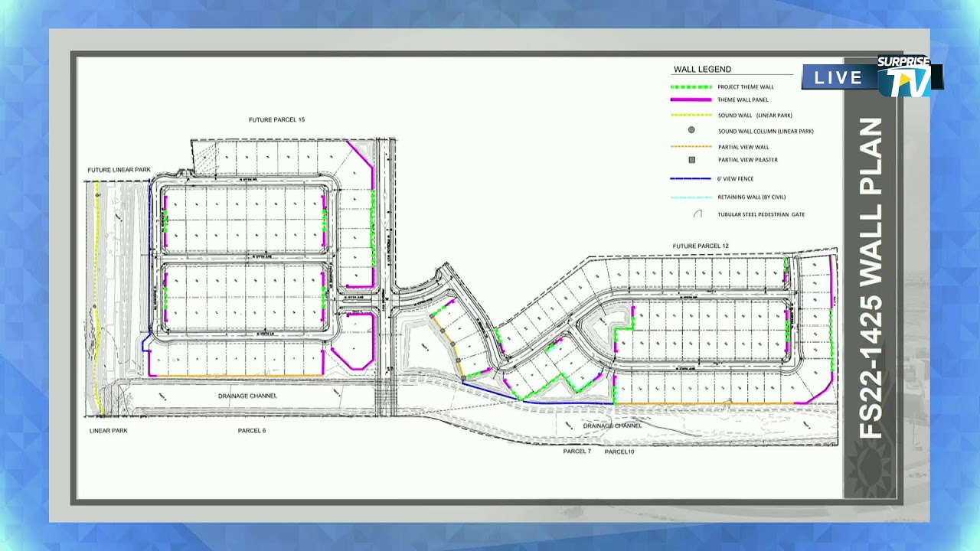
Task: Click the 'PARCEL 6' map label
Action: [251, 431]
